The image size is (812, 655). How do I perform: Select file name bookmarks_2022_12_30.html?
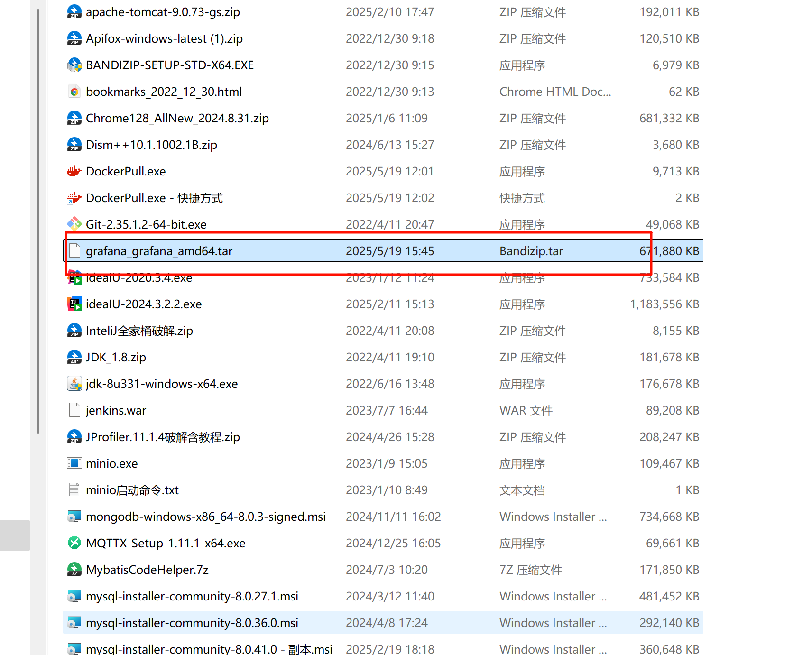click(x=164, y=92)
